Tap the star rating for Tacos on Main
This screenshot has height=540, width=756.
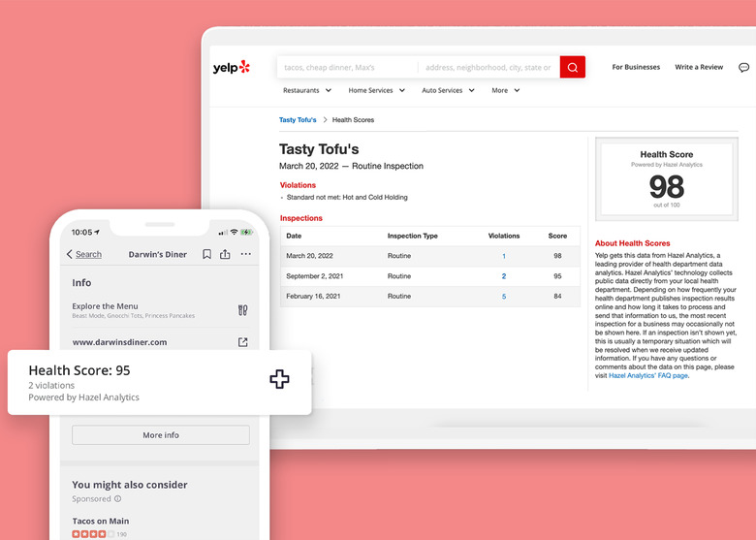(93, 534)
